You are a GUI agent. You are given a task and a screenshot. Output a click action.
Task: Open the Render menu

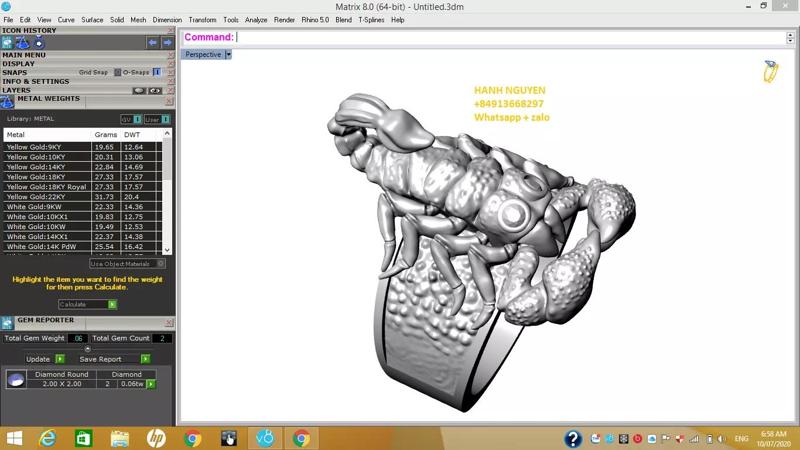[284, 20]
